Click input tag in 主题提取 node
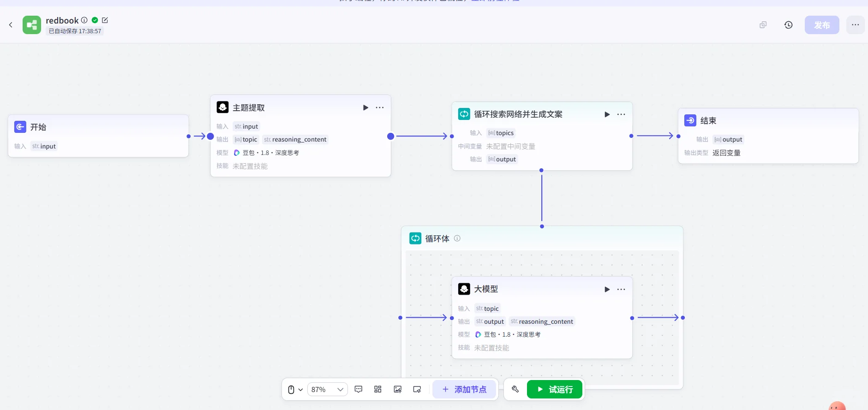Image resolution: width=868 pixels, height=410 pixels. pos(246,126)
